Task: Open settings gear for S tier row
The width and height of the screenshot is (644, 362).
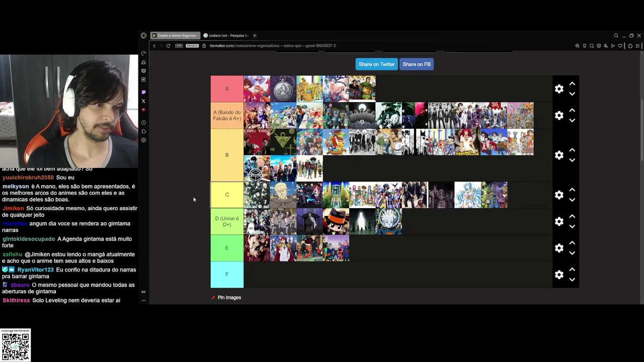Action: 559,88
